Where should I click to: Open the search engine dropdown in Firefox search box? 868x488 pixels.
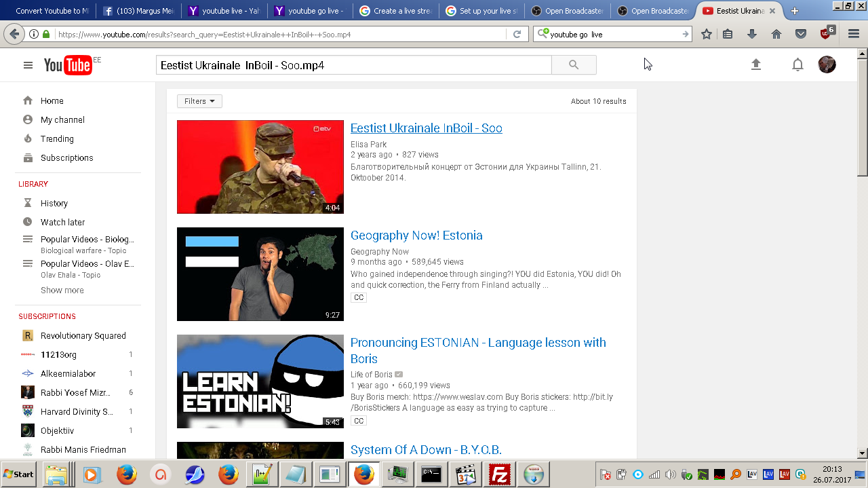(542, 34)
